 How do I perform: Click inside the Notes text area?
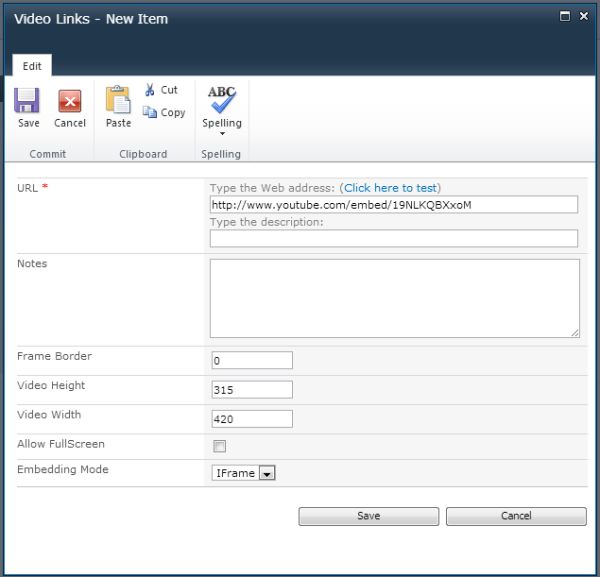(x=395, y=298)
